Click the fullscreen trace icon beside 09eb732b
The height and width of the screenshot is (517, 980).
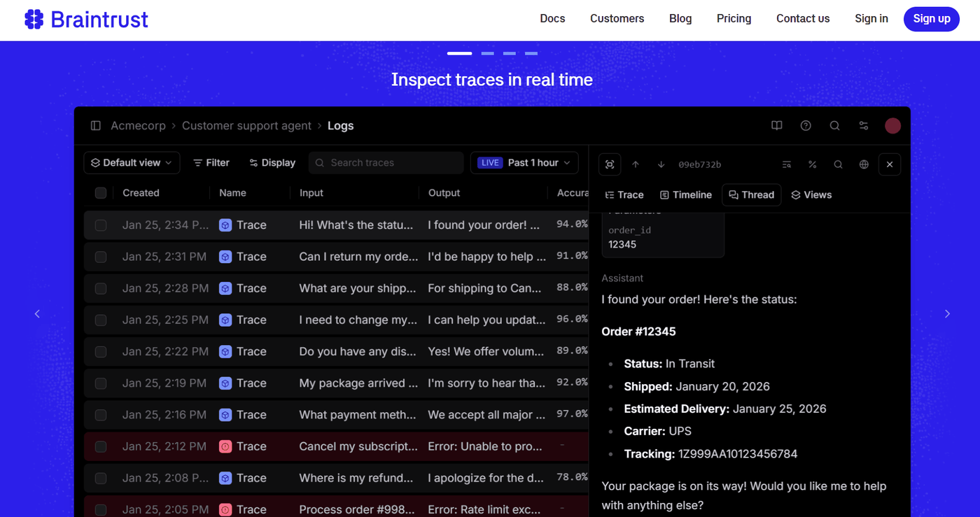coord(610,164)
